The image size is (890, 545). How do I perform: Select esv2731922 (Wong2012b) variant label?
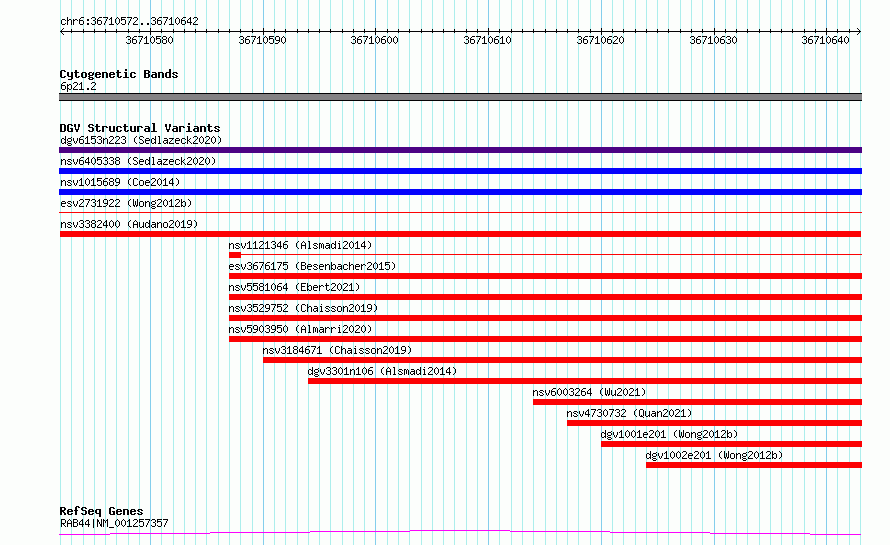coord(126,203)
